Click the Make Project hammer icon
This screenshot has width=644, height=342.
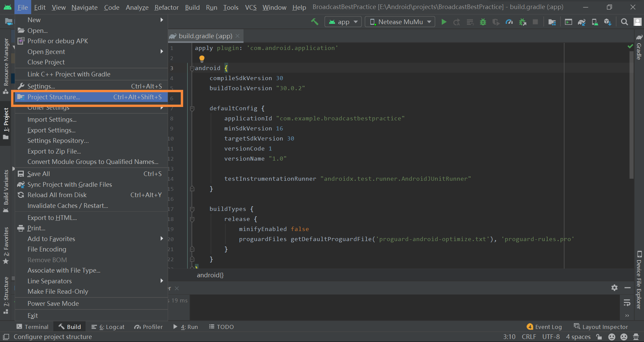[x=315, y=22]
